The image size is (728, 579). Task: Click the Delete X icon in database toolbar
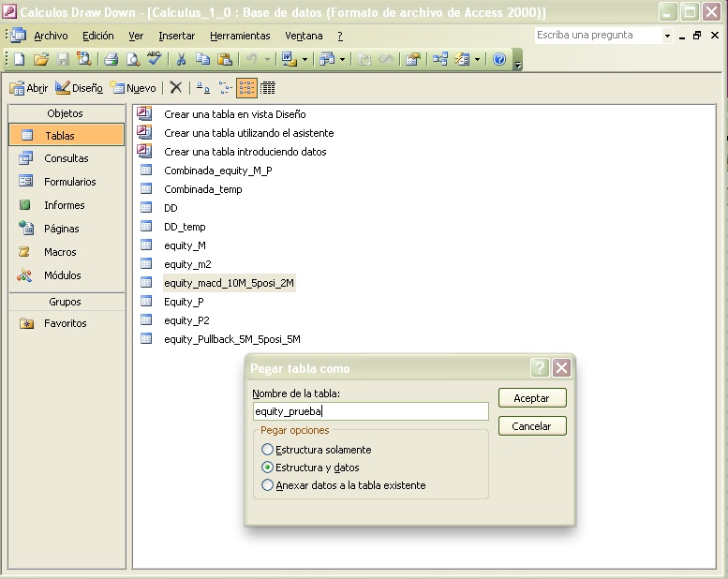(175, 88)
